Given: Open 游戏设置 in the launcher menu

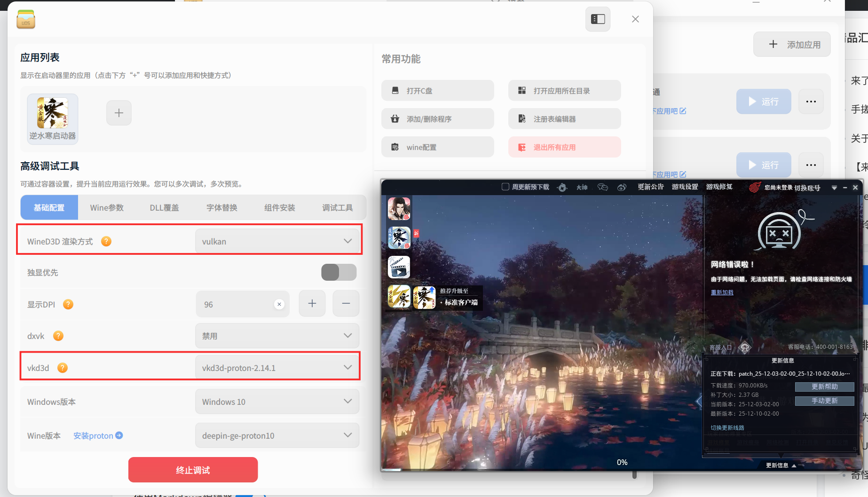Looking at the screenshot, I should pyautogui.click(x=685, y=187).
